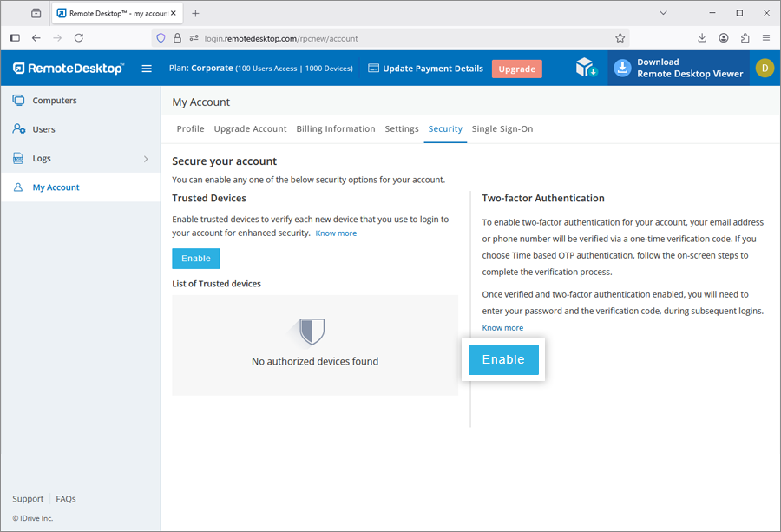Open the Single Sign-On tab
781x532 pixels.
coord(502,128)
